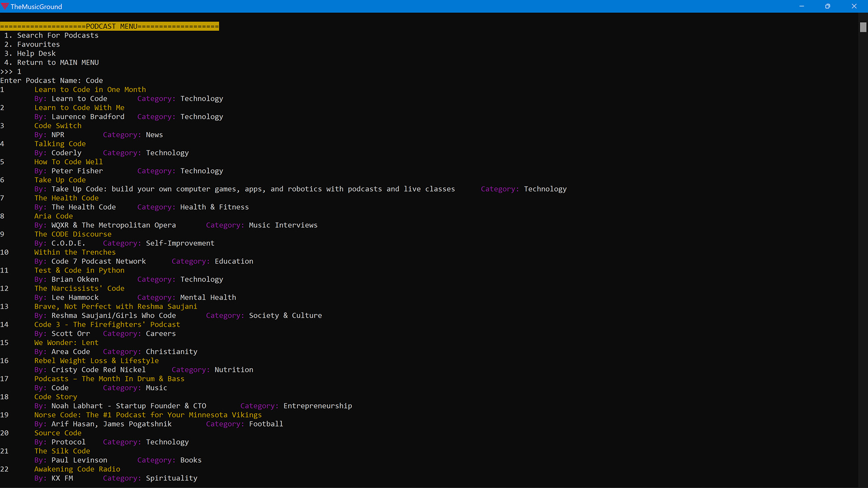
Task: Click 'Source Code' podcast title
Action: pos(58,433)
